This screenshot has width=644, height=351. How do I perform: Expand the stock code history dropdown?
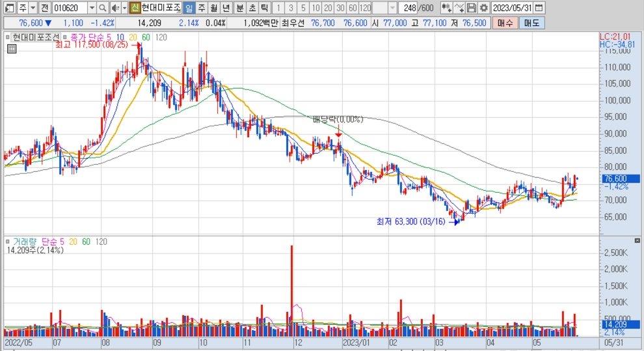coord(91,8)
